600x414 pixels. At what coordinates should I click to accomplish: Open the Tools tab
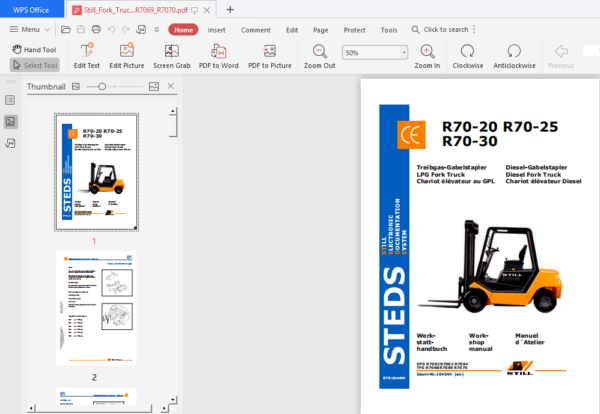[389, 30]
